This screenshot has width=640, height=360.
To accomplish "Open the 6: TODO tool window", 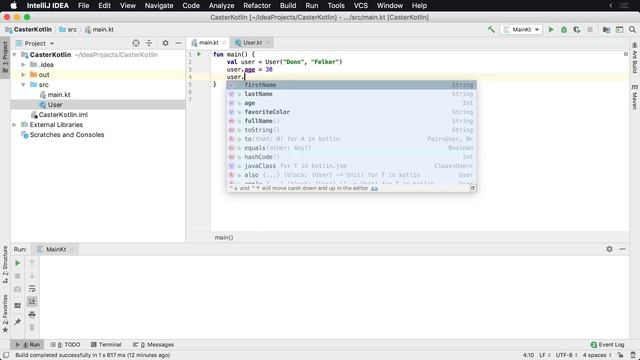I will (65, 344).
